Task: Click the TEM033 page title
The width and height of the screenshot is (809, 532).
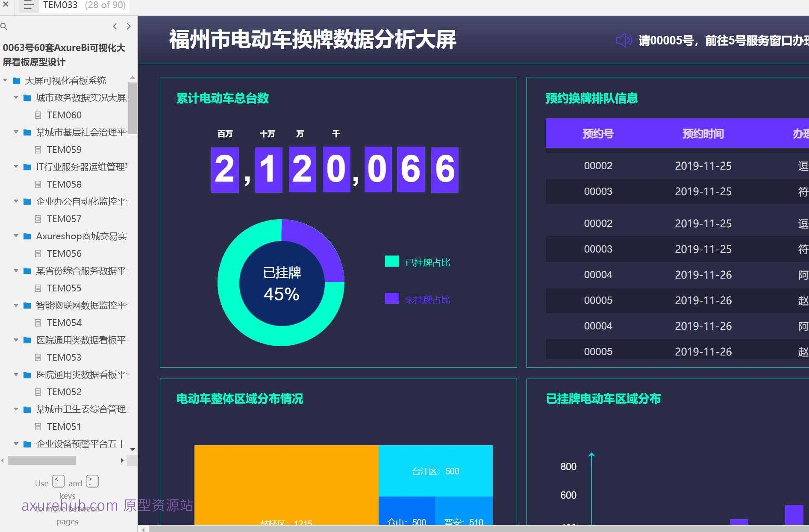Action: pos(60,5)
